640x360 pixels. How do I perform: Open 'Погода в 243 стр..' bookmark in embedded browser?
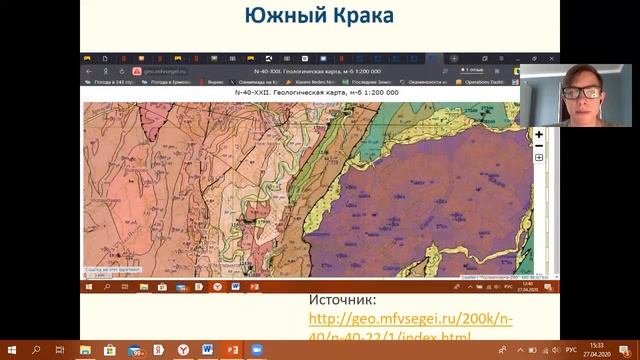tap(109, 82)
